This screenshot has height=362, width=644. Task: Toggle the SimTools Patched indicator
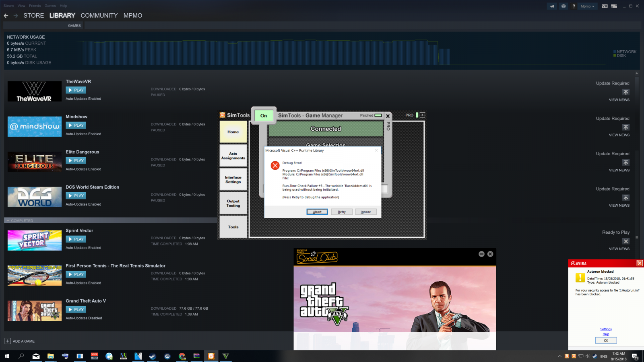point(378,115)
